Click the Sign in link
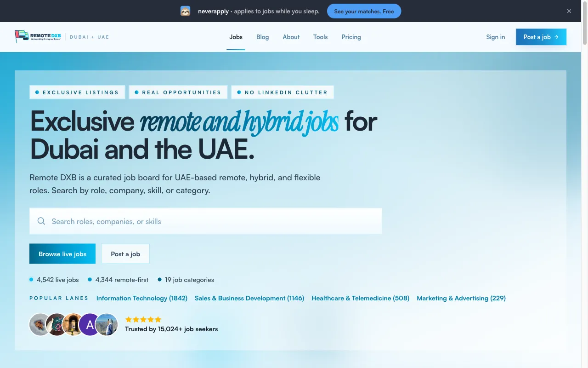Viewport: 588px width, 368px height. pos(496,37)
